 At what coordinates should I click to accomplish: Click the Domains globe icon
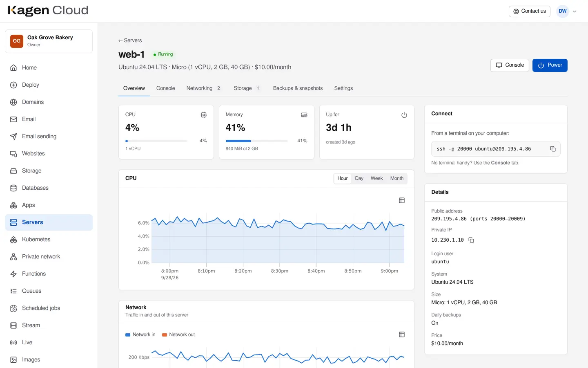pos(13,102)
